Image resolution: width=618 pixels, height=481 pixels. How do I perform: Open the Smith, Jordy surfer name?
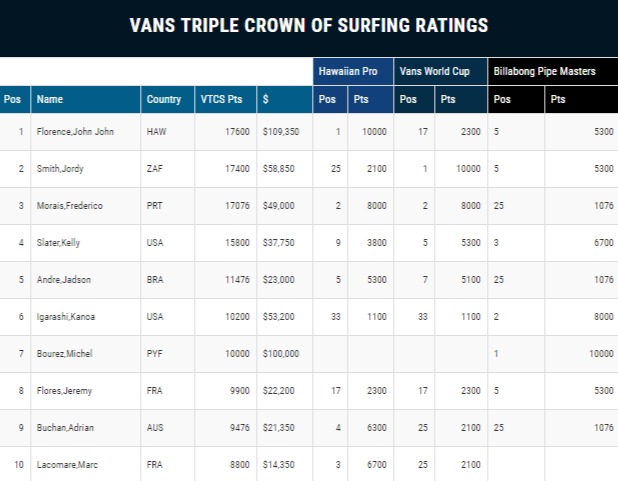click(59, 169)
